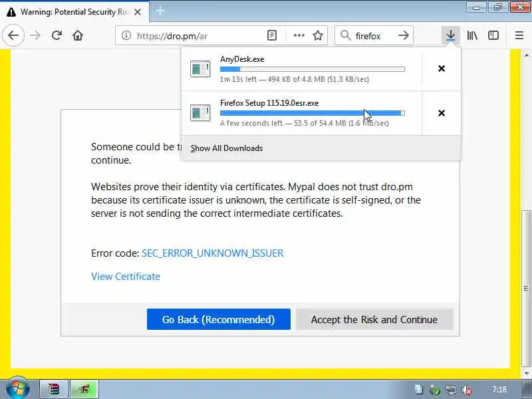Screen dimensions: 532x399
Task: Click the AnyDesk.exe file icon
Action: coord(200,69)
